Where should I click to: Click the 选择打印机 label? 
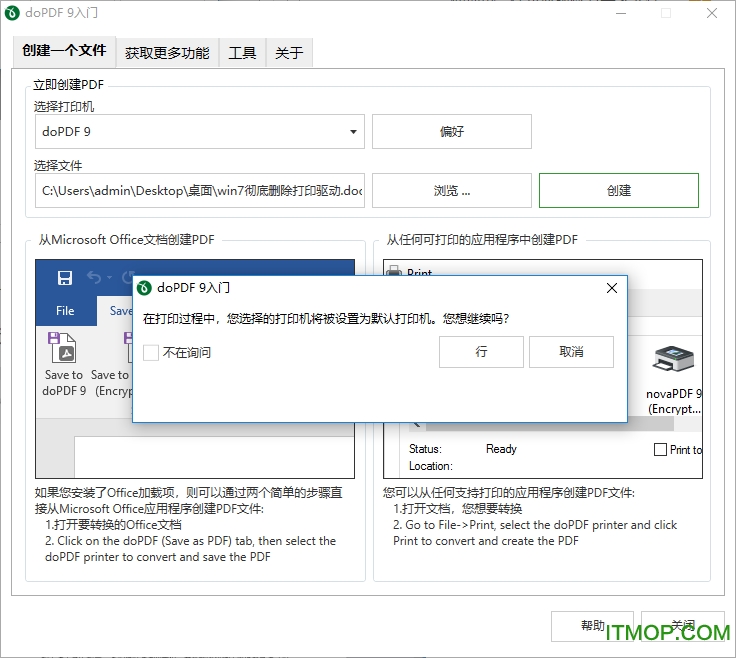(64, 107)
